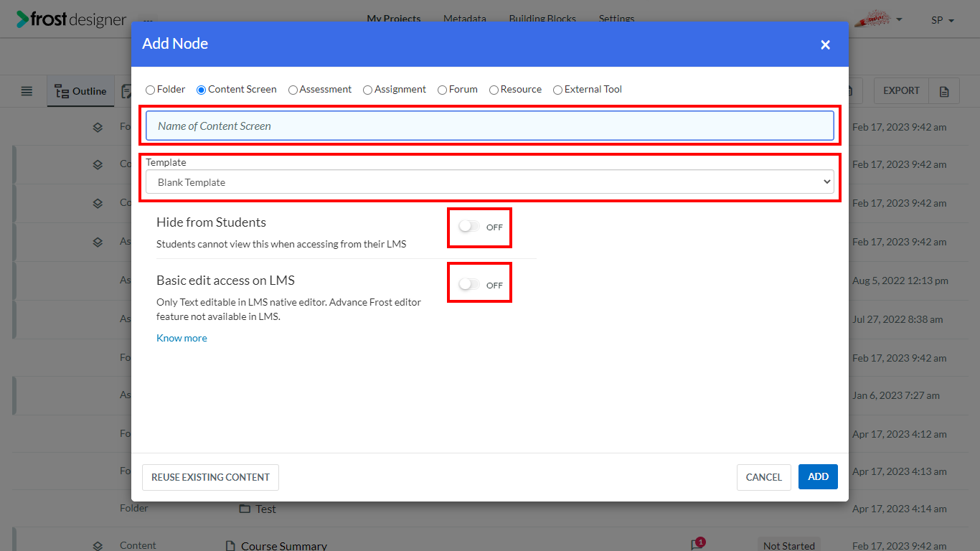
Task: Select the Content Screen radio option
Action: coord(202,90)
